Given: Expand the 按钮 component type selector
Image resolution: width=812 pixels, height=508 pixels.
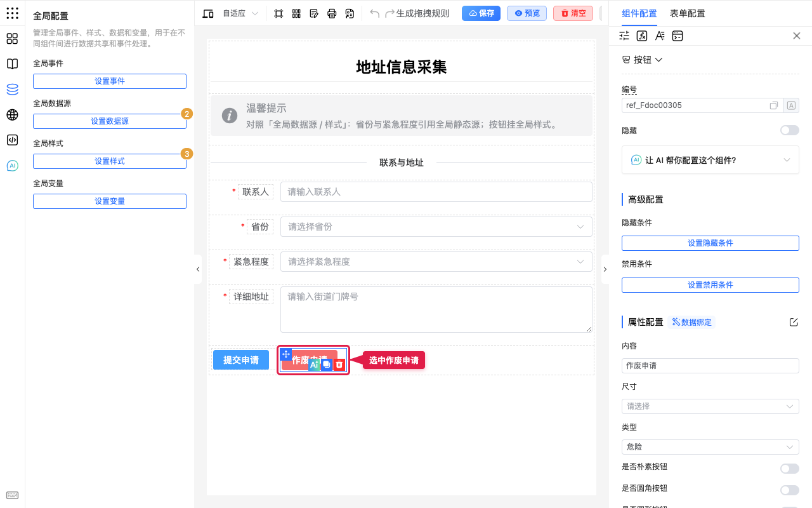Looking at the screenshot, I should (643, 60).
